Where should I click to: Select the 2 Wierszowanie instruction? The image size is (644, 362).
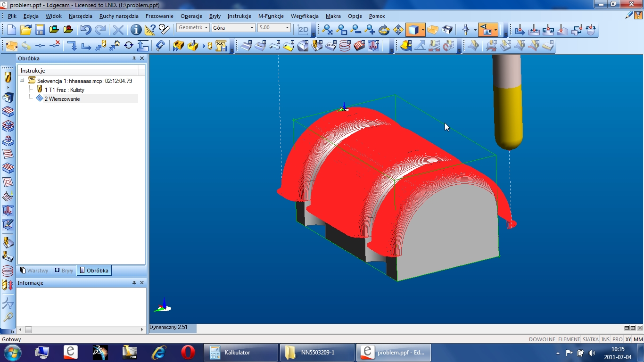coord(62,99)
